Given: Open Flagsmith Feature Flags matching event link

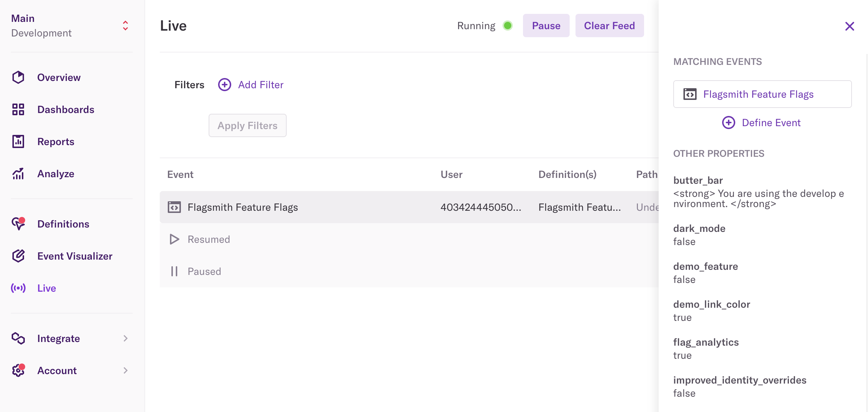Looking at the screenshot, I should (758, 94).
